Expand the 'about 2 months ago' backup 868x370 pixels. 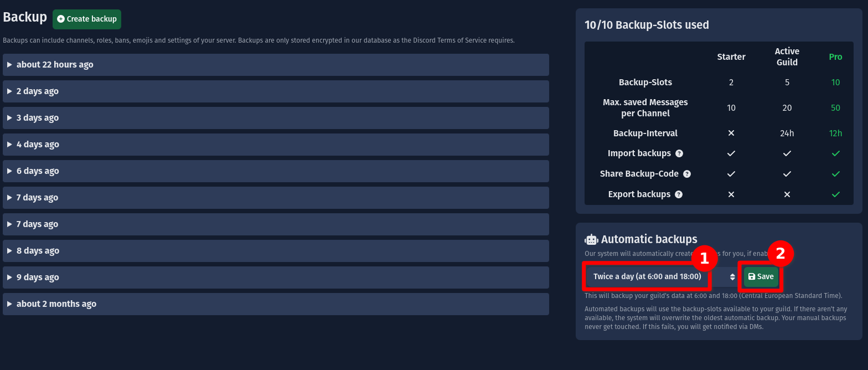pyautogui.click(x=56, y=304)
